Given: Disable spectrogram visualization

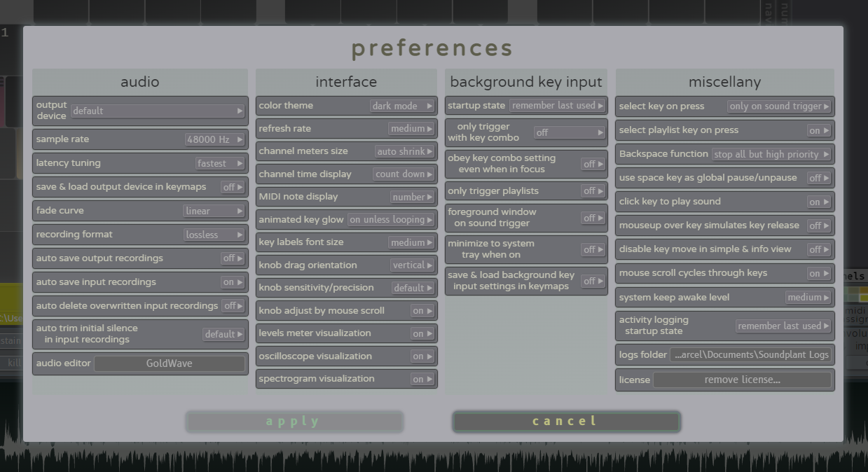Looking at the screenshot, I should click(422, 379).
